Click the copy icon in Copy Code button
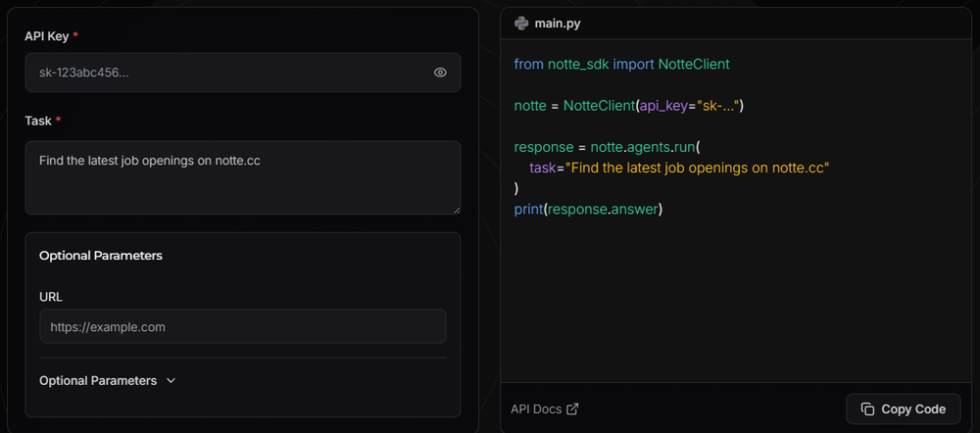The width and height of the screenshot is (980, 433). pos(867,409)
